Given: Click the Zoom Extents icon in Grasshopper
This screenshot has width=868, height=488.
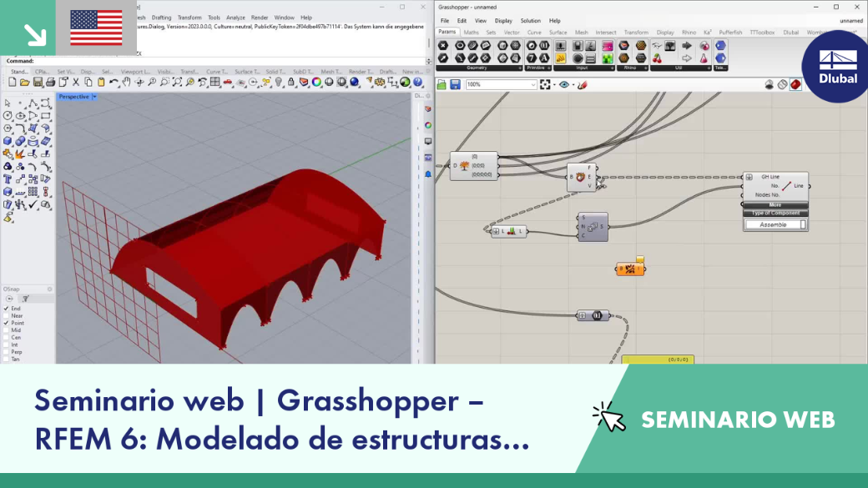Looking at the screenshot, I should click(545, 84).
